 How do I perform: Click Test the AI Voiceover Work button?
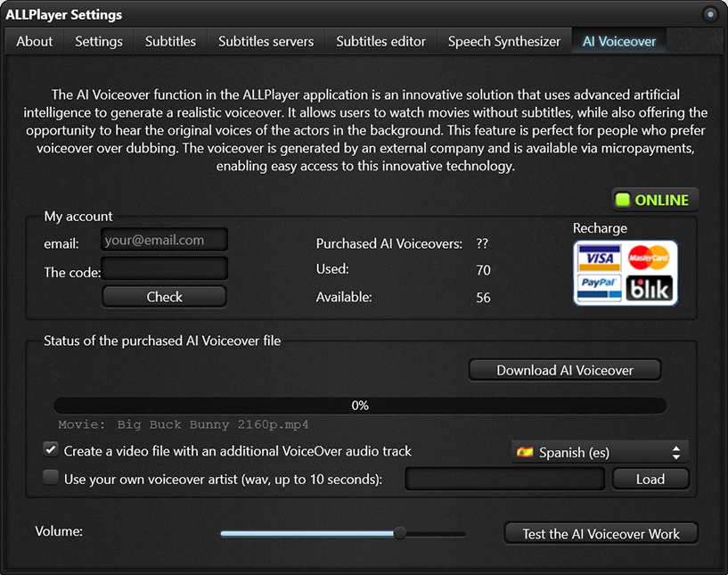[x=601, y=534]
